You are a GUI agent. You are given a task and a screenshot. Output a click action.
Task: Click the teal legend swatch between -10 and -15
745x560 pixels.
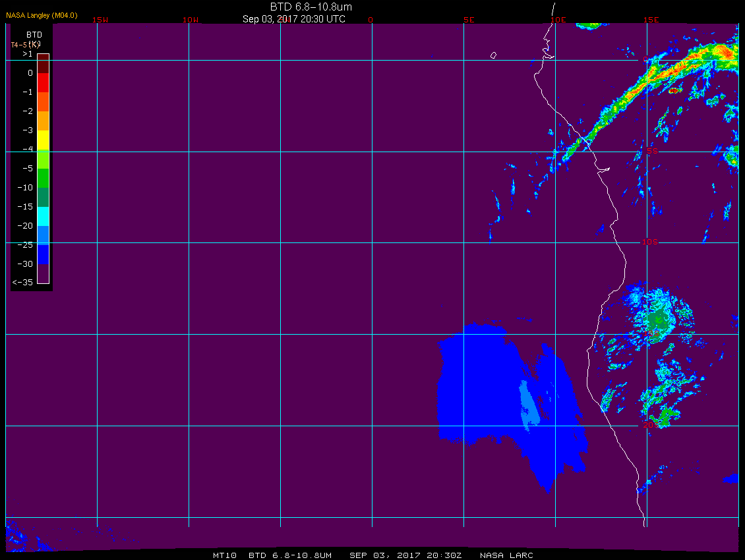coord(44,197)
